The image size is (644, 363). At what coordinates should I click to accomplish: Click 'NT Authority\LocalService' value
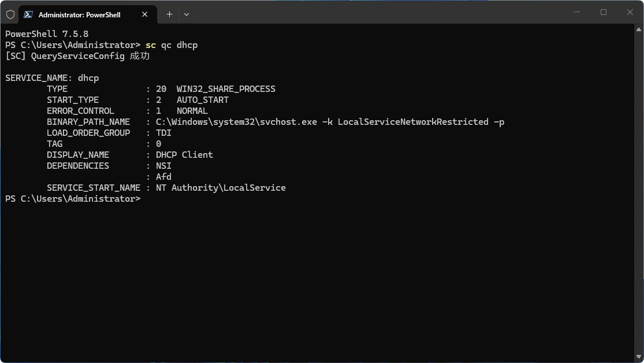(221, 187)
